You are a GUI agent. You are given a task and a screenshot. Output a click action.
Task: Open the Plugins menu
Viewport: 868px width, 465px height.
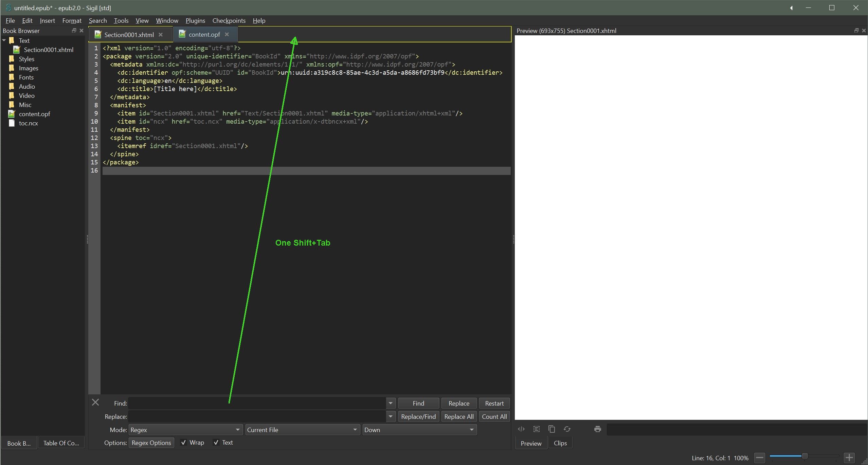(195, 21)
